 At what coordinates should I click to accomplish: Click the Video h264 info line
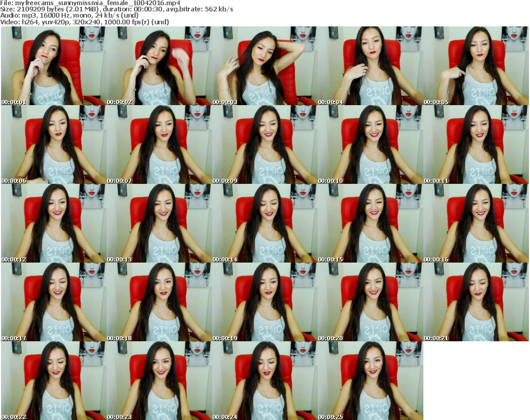(x=84, y=22)
